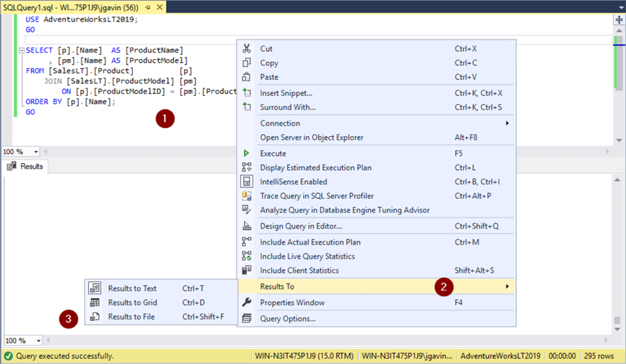Click Display Estimated Execution Plan icon
626x364 pixels.
point(246,167)
